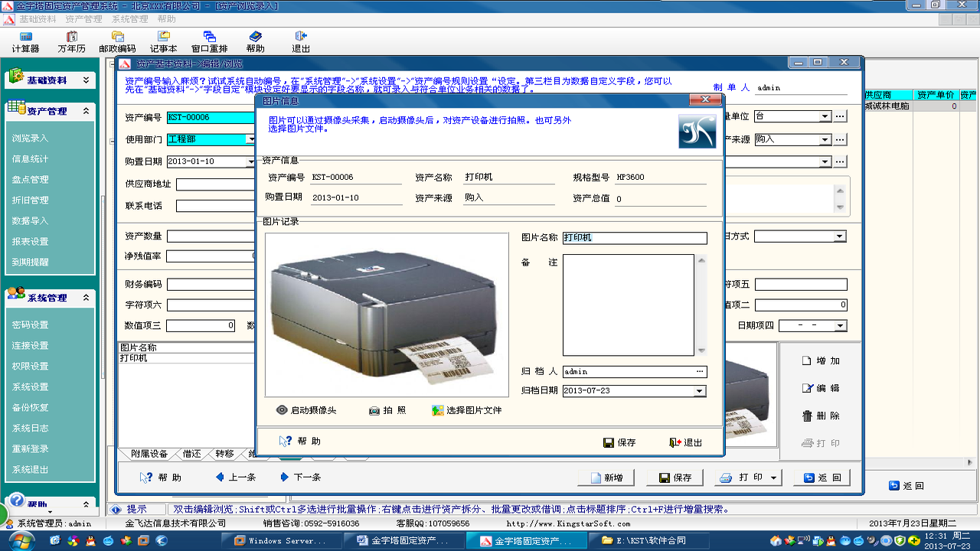Click the 启动摄像头 camera start icon
Viewport: 980px width, 551px height.
(x=282, y=410)
